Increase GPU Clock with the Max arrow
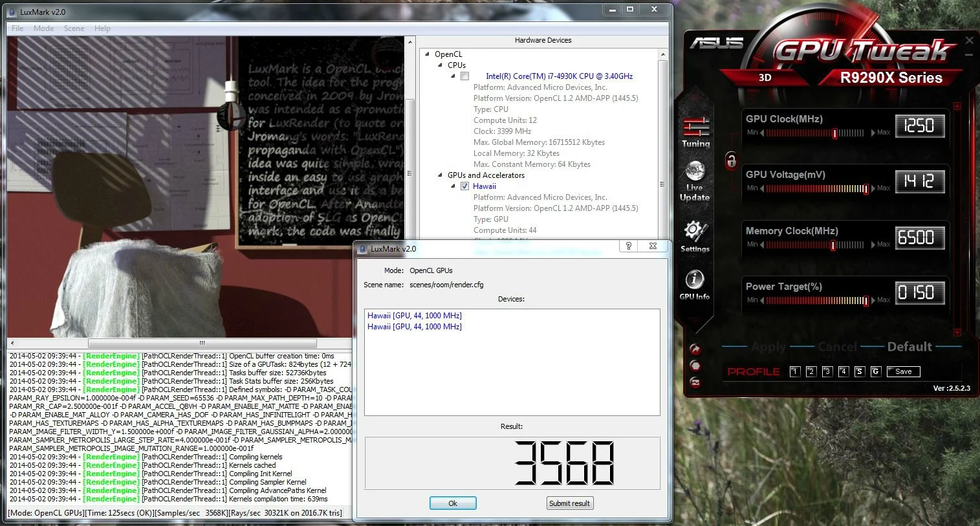The height and width of the screenshot is (526, 980). pyautogui.click(x=873, y=133)
